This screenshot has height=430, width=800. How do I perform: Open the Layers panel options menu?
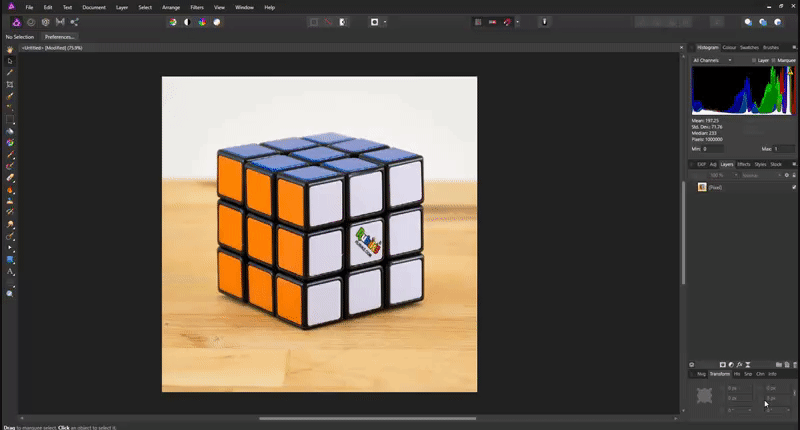[x=794, y=164]
